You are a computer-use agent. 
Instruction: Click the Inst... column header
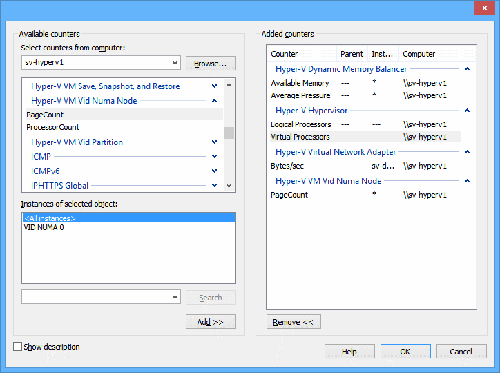tap(383, 54)
